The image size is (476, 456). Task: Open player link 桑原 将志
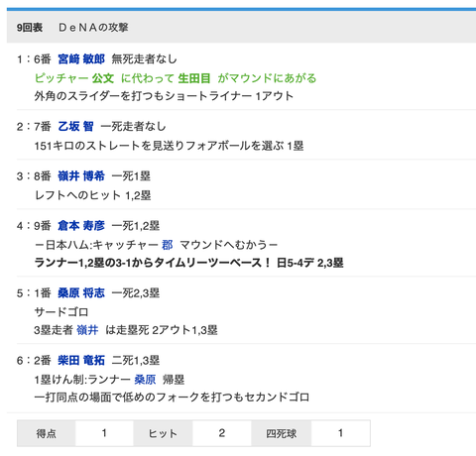tap(81, 293)
